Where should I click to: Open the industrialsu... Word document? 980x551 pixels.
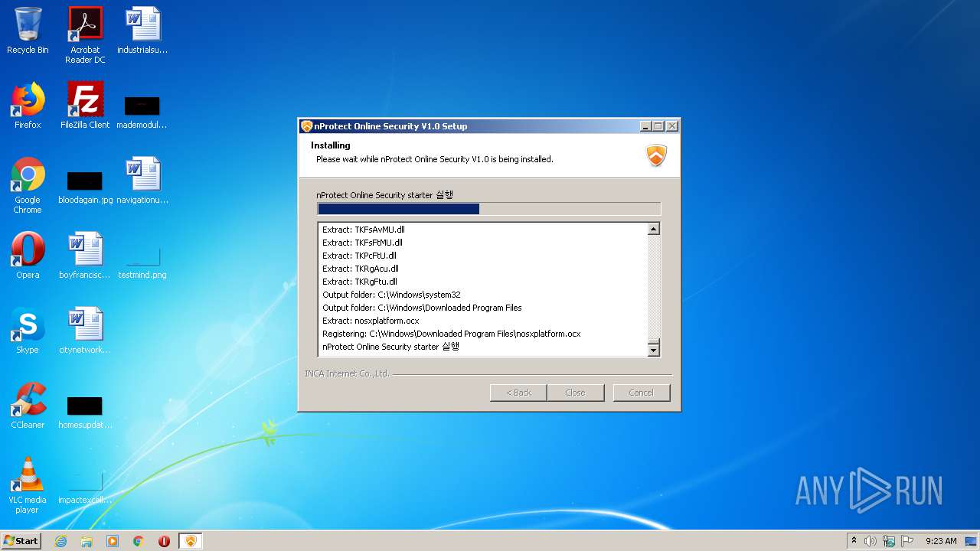pos(142,31)
